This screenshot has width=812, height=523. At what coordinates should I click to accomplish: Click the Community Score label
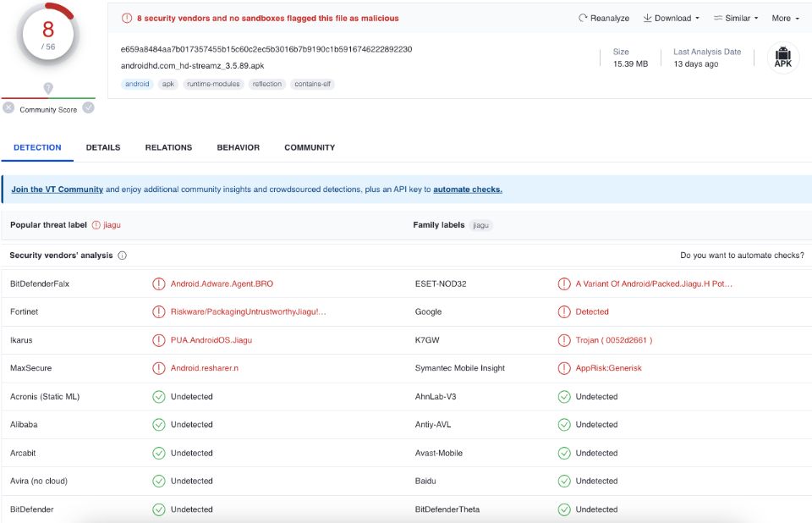[x=48, y=110]
